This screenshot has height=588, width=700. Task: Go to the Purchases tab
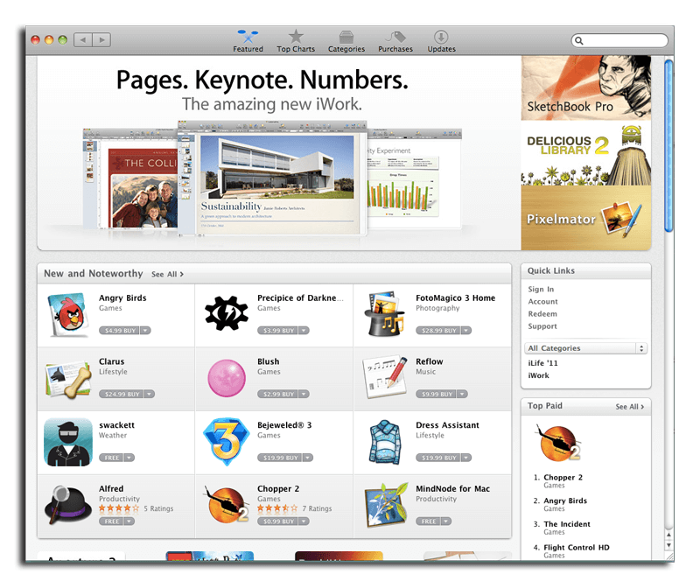click(395, 41)
